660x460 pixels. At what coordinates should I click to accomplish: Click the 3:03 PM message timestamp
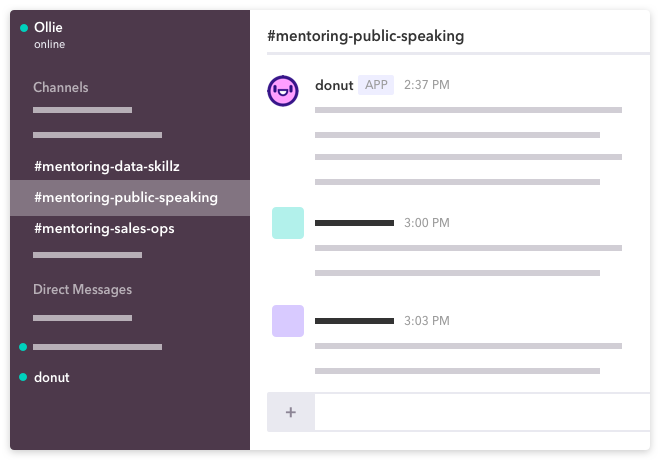(x=427, y=321)
